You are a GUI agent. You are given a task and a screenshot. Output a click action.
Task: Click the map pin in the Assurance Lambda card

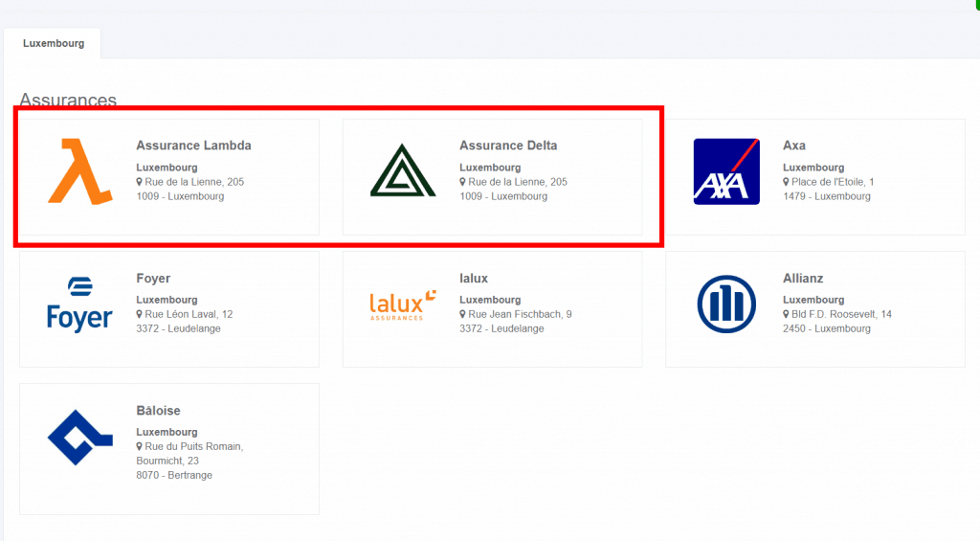[x=140, y=182]
